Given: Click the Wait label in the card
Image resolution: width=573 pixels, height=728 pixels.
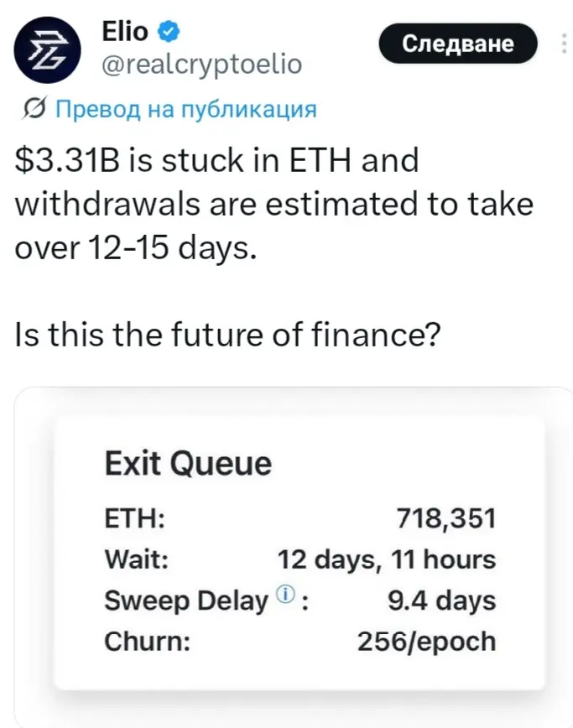Looking at the screenshot, I should coord(137,559).
